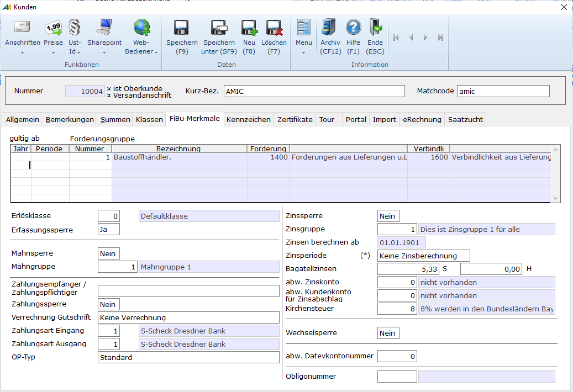573x392 pixels.
Task: Click the Zinsgruppe number field
Action: tap(397, 229)
